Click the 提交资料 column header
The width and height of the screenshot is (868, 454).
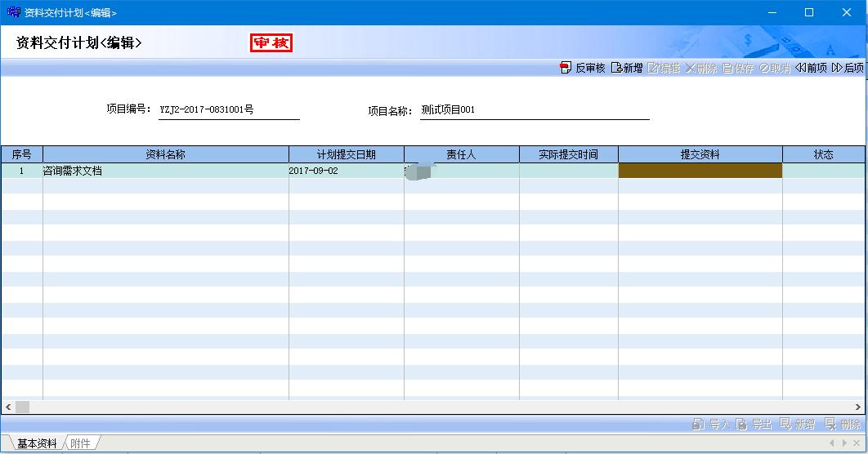pos(700,154)
